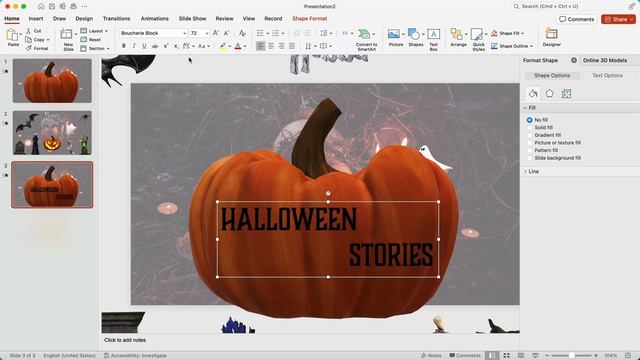Apply strikethrough to text

pyautogui.click(x=155, y=46)
